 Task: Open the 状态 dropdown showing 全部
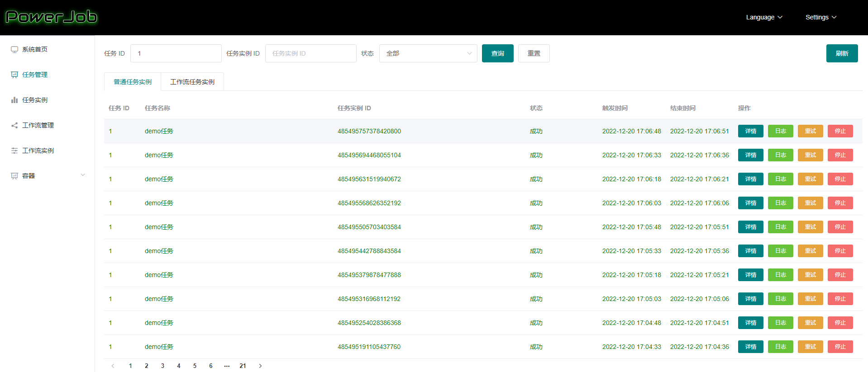click(428, 53)
